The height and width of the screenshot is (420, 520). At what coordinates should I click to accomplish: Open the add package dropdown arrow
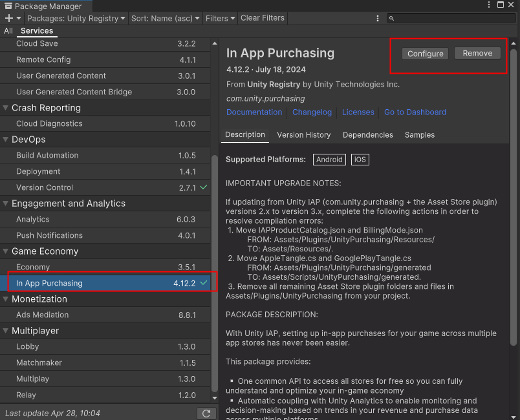tap(19, 18)
